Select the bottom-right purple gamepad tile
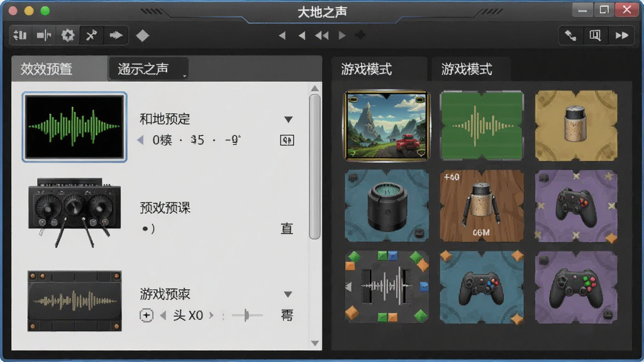 point(576,287)
